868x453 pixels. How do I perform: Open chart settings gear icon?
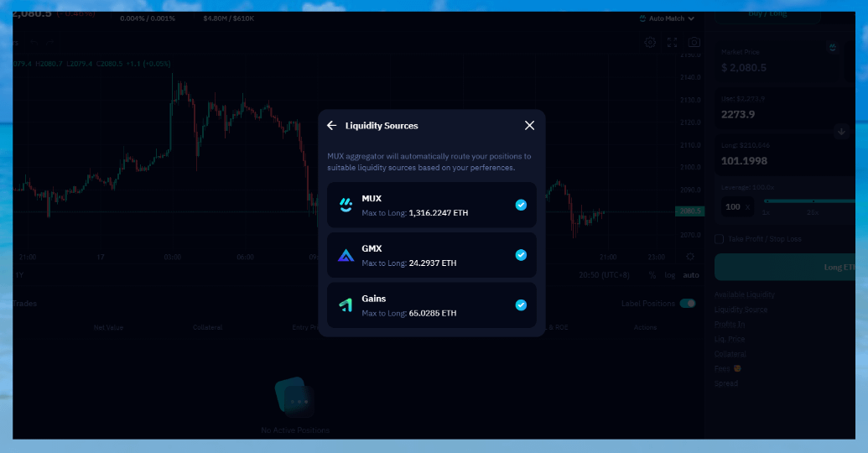(650, 42)
